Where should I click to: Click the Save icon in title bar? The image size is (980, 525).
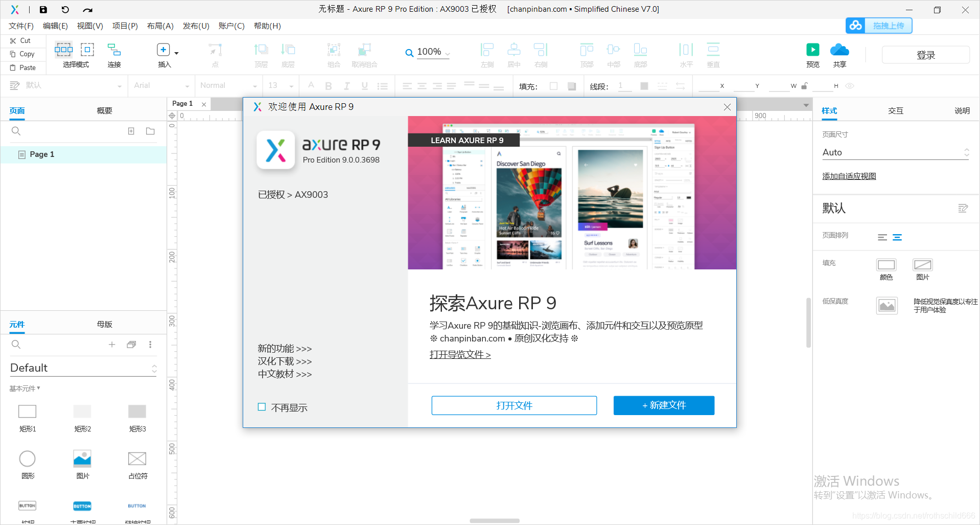(43, 9)
